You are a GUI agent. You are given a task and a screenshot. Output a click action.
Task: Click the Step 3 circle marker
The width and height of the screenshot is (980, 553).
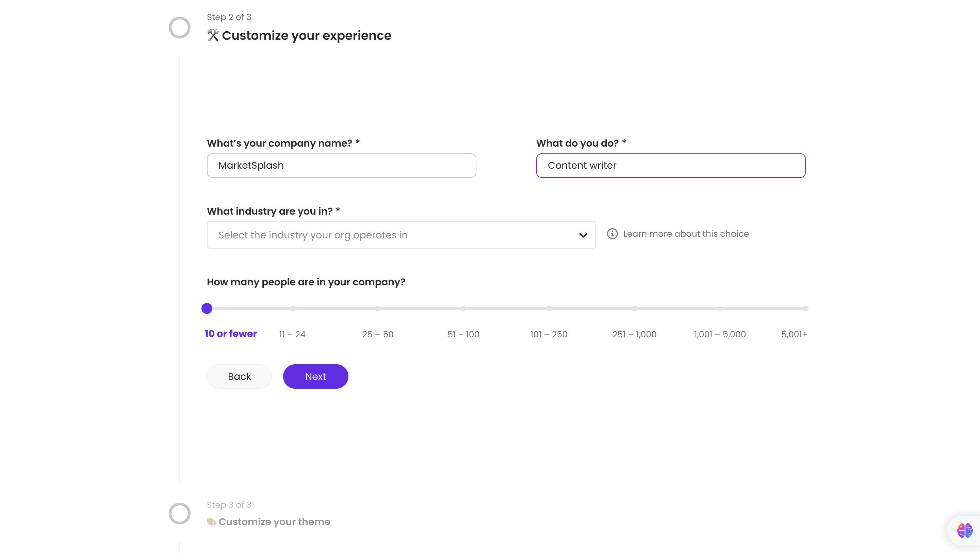tap(180, 514)
